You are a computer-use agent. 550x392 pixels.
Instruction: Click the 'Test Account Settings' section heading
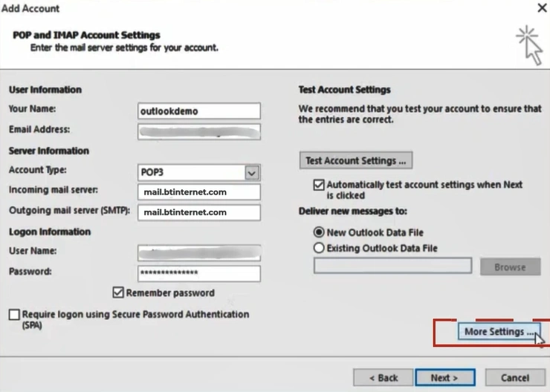tap(344, 90)
